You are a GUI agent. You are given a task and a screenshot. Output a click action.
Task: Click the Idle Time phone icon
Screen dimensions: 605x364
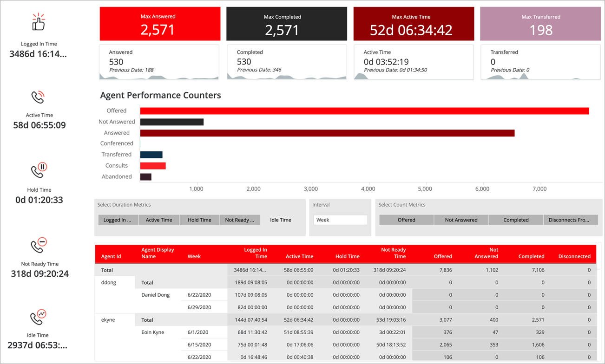point(39,317)
